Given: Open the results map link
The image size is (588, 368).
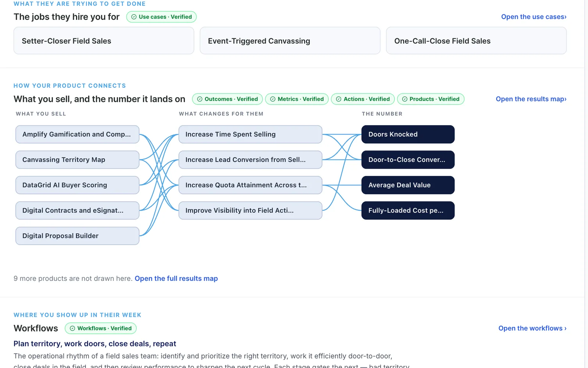Looking at the screenshot, I should (531, 99).
